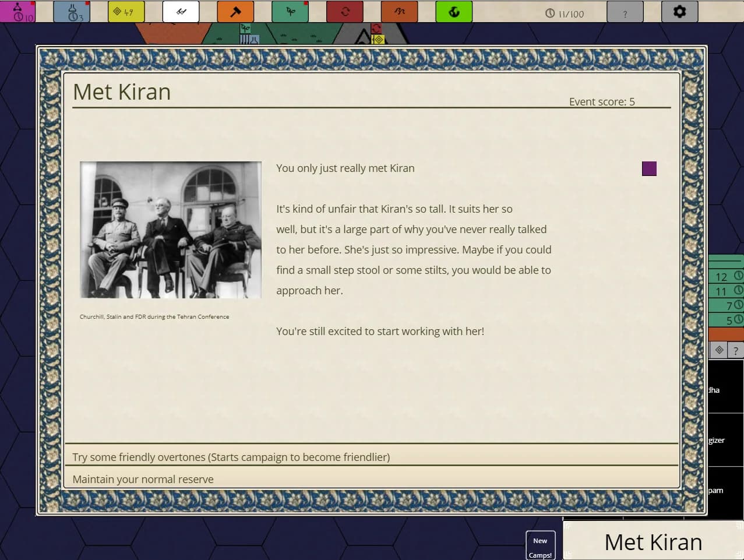The image size is (744, 560).
Task: Select the orange hammer build button
Action: tap(235, 12)
